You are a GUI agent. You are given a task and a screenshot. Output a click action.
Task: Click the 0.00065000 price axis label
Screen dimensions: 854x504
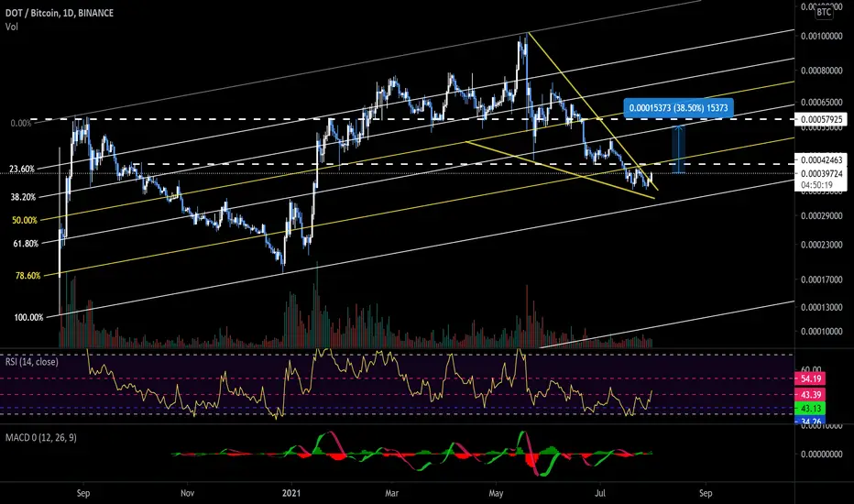point(821,102)
